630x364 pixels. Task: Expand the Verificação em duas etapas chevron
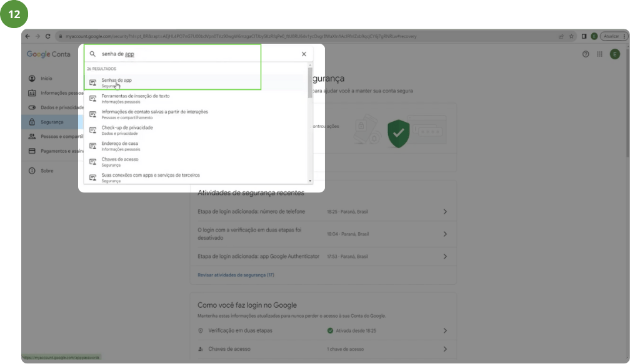445,331
